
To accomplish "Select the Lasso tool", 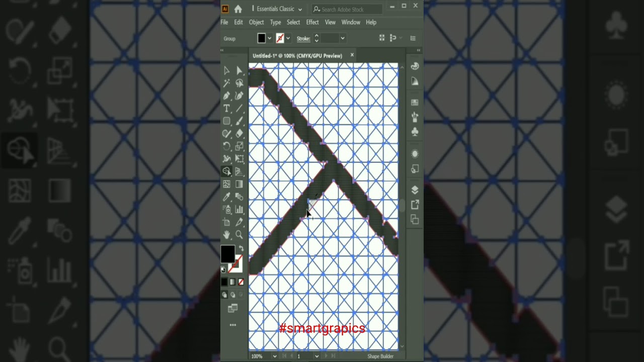I will [239, 83].
